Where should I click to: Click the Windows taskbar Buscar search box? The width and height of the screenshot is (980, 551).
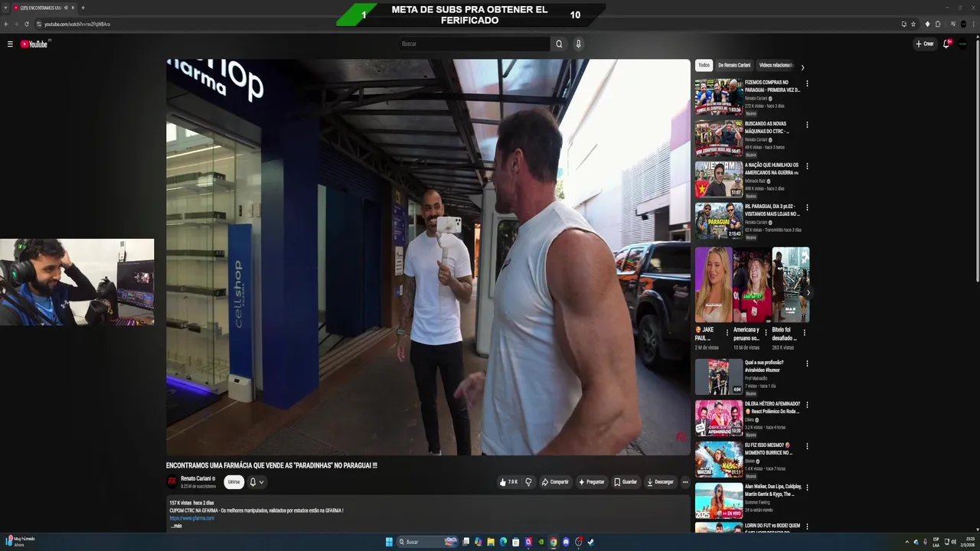point(427,542)
